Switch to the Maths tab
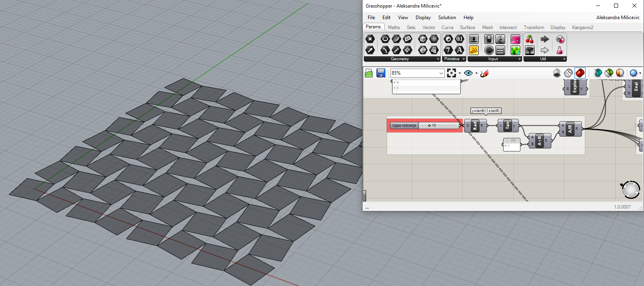The image size is (644, 286). [394, 28]
